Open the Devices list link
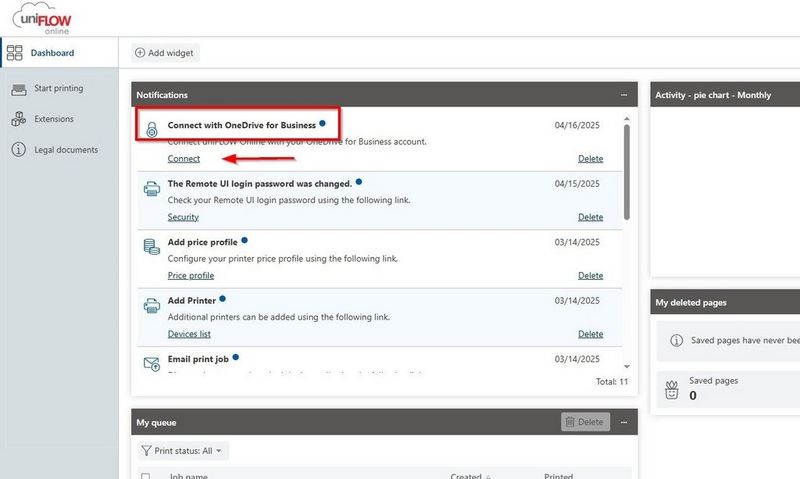 (x=189, y=334)
